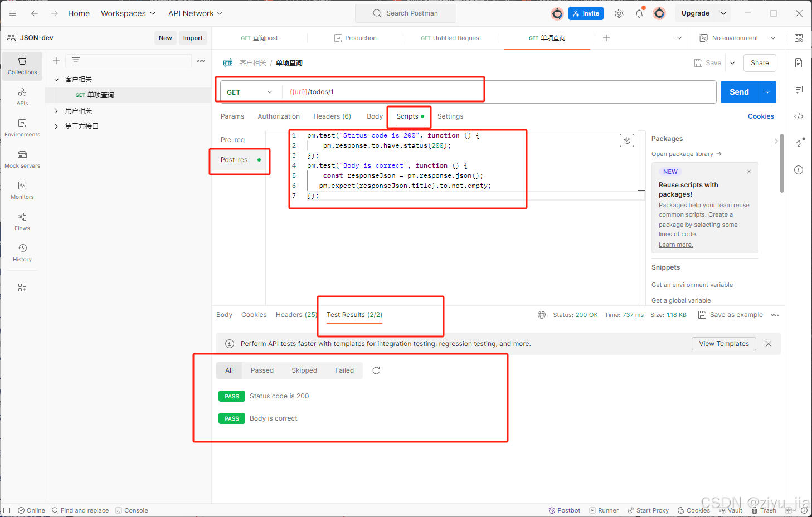812x517 pixels.
Task: Open Environments in sidebar
Action: [x=22, y=128]
